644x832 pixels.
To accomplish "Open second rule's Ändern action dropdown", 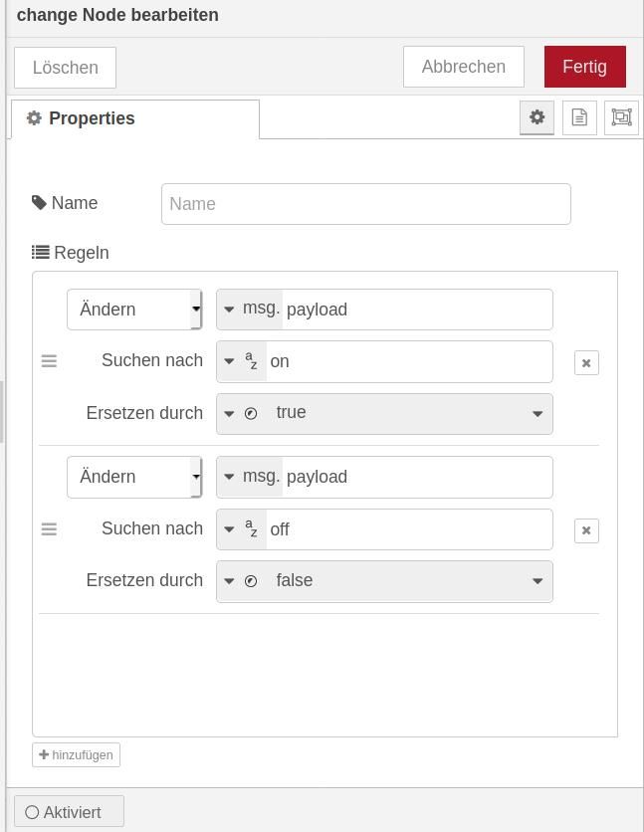I will coord(134,477).
